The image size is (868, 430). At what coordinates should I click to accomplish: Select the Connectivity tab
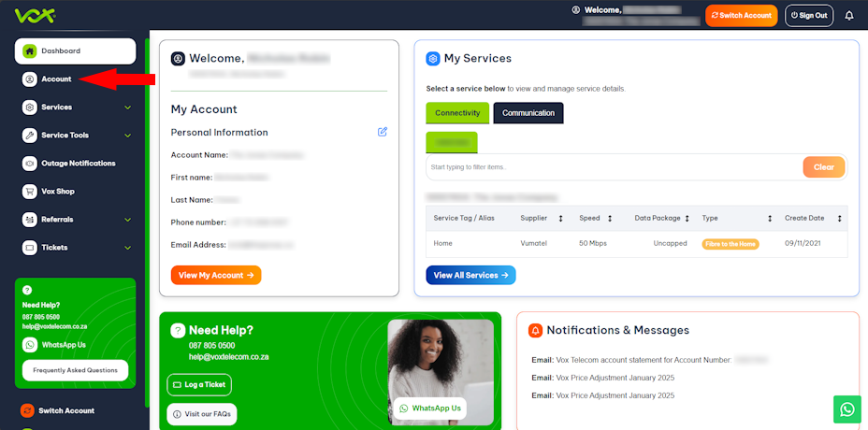click(x=457, y=113)
